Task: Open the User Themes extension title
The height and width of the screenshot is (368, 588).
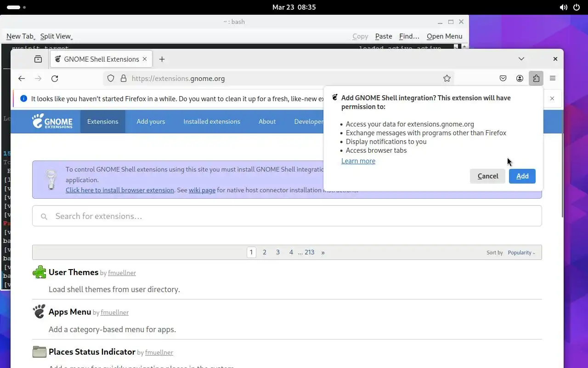Action: tap(73, 272)
